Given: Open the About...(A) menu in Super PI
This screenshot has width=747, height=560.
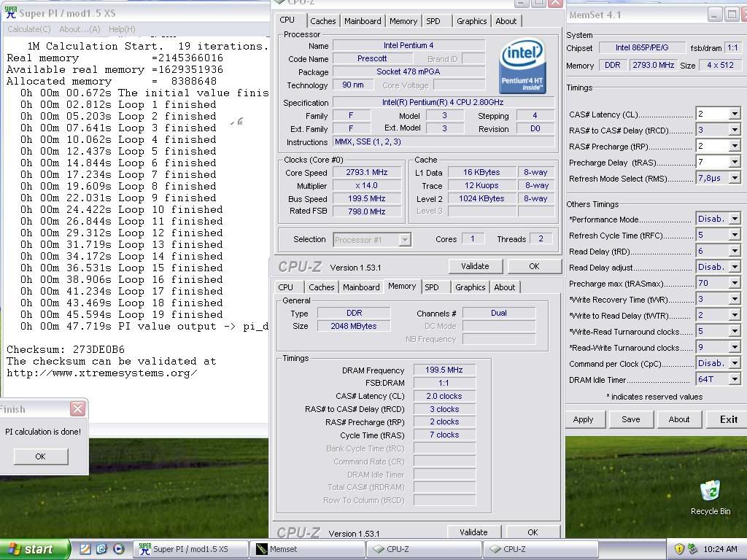Looking at the screenshot, I should (80, 29).
